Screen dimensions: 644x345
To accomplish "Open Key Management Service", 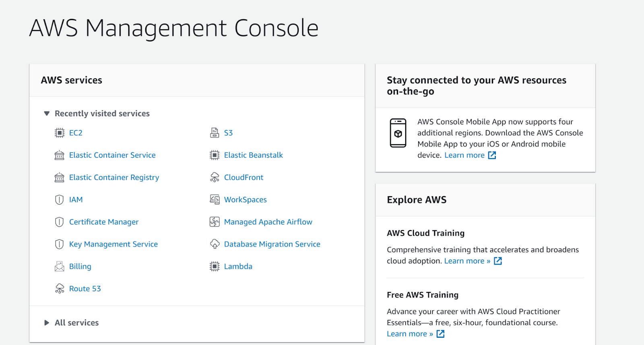I will click(x=114, y=244).
